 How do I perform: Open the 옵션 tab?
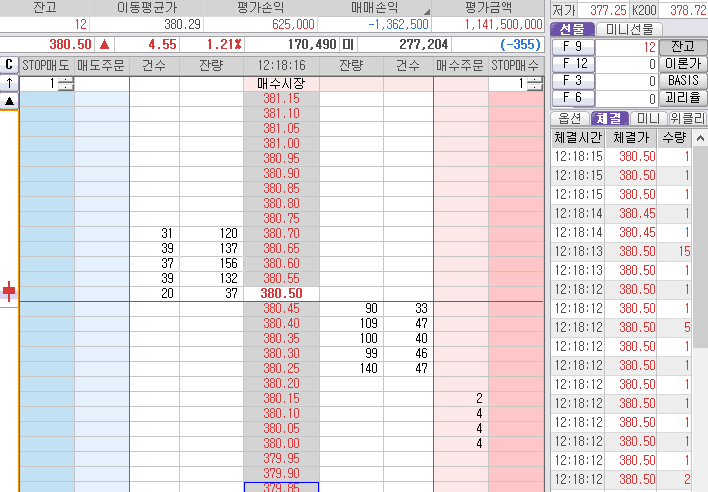coord(570,118)
